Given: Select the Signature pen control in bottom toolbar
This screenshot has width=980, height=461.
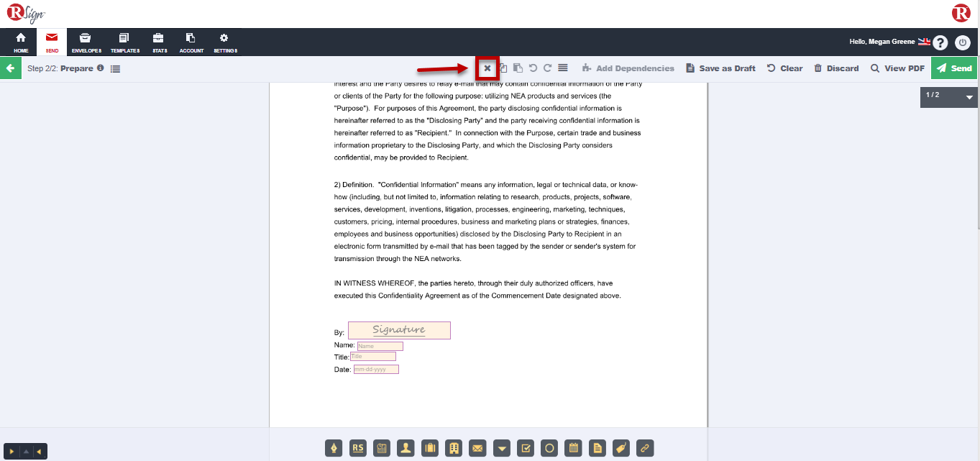Looking at the screenshot, I should (x=334, y=448).
